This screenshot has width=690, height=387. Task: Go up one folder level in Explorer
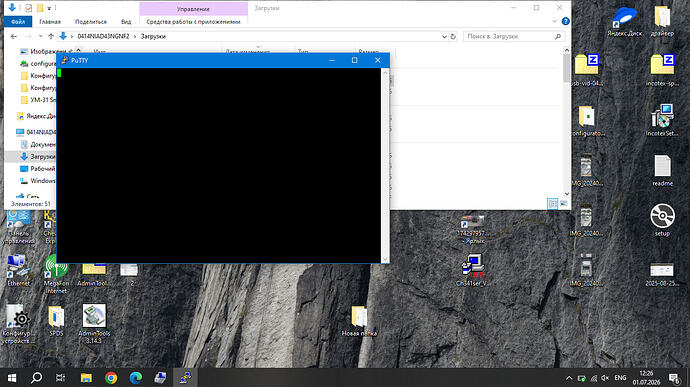point(51,37)
